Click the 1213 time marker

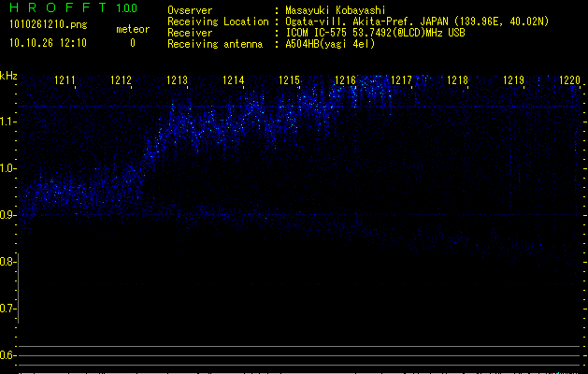(x=177, y=80)
